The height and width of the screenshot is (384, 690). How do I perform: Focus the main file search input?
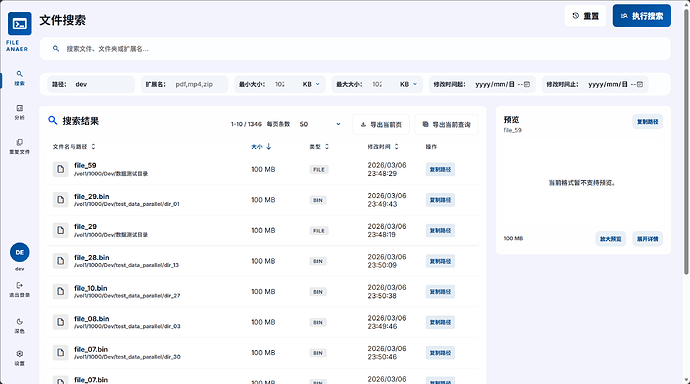[355, 49]
